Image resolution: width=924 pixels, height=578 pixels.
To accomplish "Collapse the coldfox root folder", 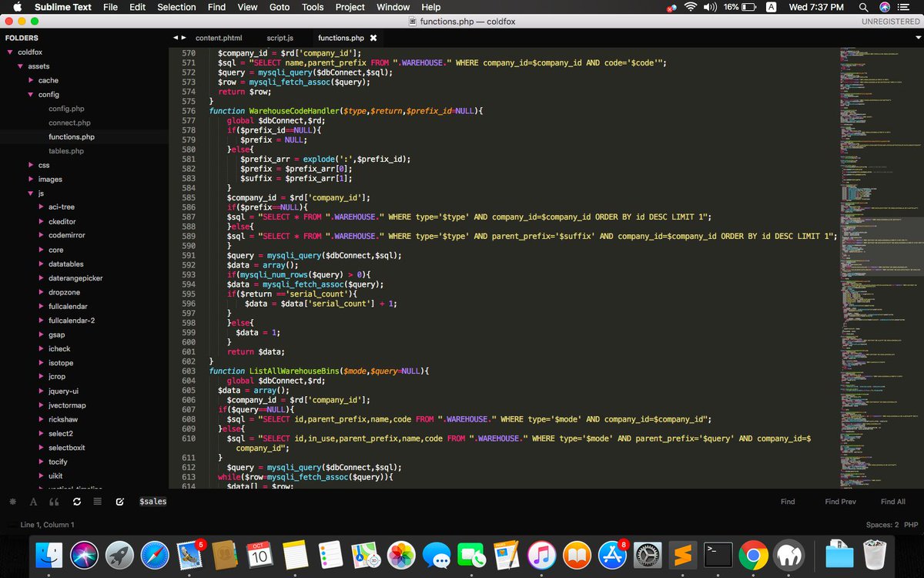I will 10,52.
